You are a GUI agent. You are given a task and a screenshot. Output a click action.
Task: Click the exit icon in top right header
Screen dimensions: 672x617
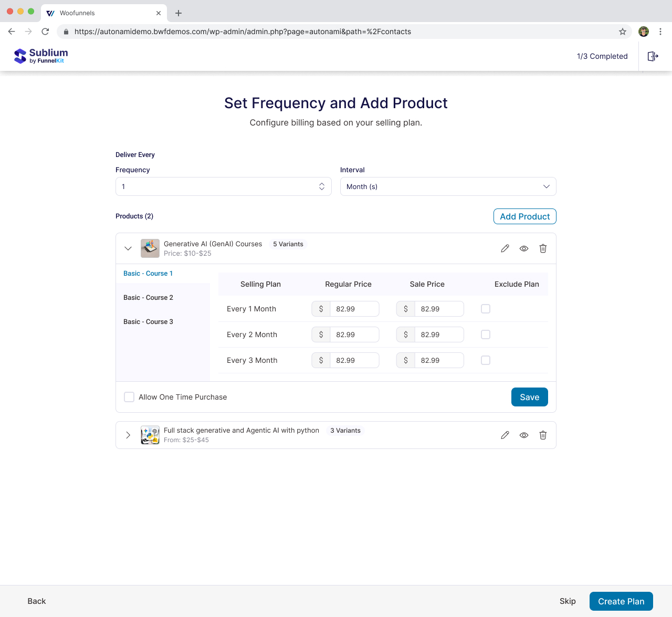[x=653, y=56]
